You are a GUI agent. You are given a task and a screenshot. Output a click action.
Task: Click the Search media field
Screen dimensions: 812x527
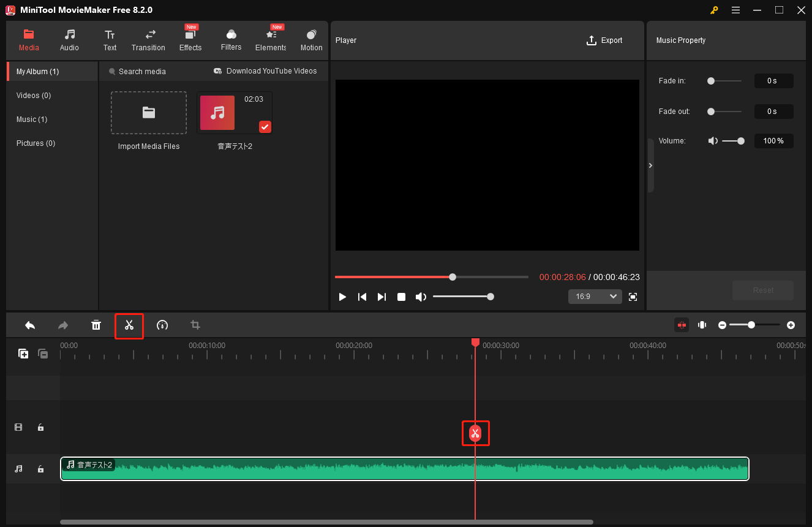tap(142, 72)
